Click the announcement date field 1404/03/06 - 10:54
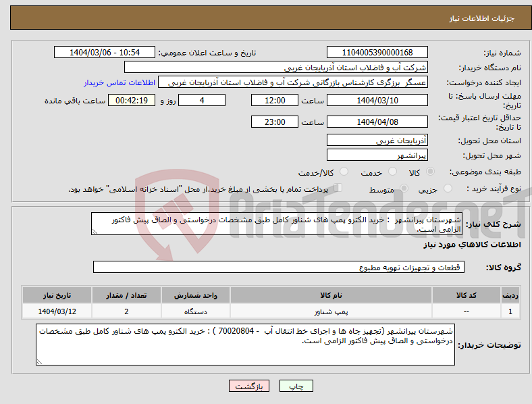Screen dimensions: 532x404 pyautogui.click(x=105, y=52)
